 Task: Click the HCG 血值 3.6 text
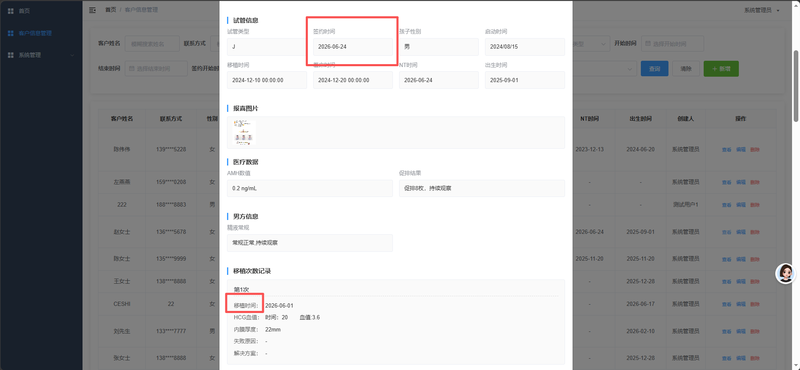(x=310, y=317)
